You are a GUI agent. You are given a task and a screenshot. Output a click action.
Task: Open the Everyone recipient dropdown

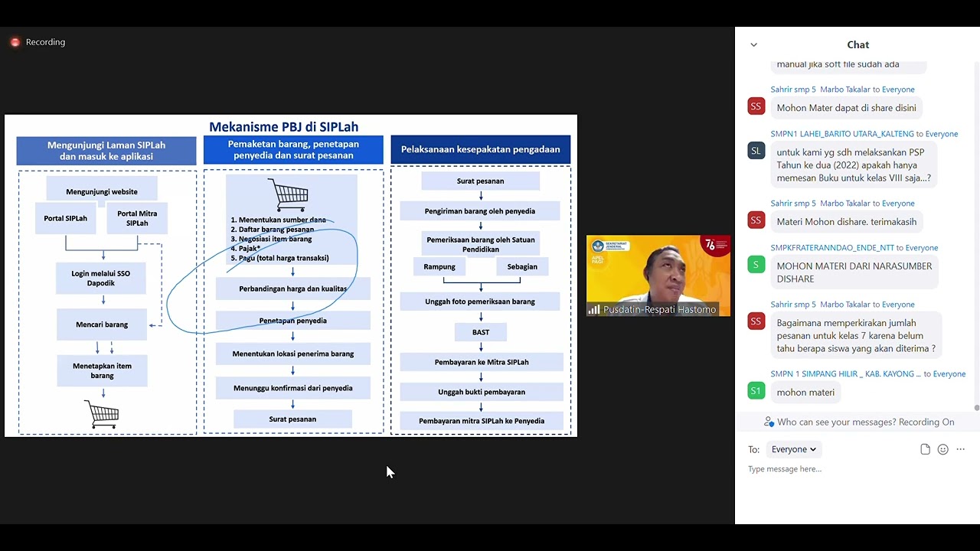(793, 449)
